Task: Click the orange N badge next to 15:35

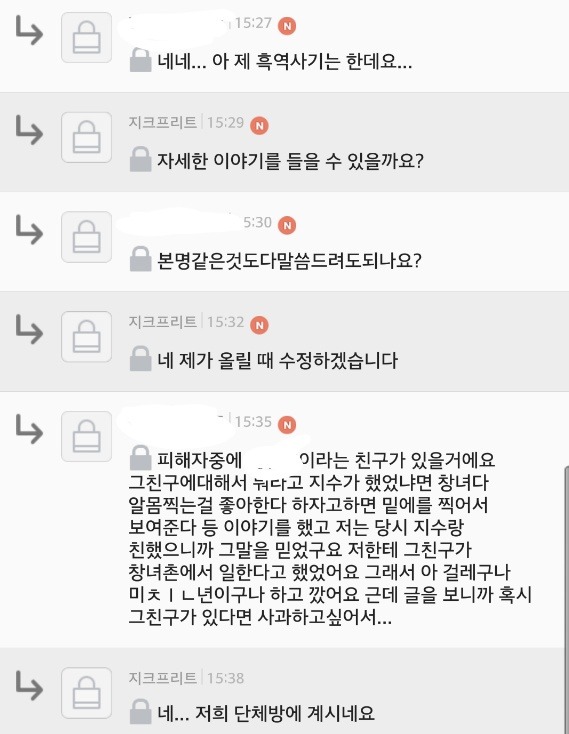Action: click(x=287, y=425)
